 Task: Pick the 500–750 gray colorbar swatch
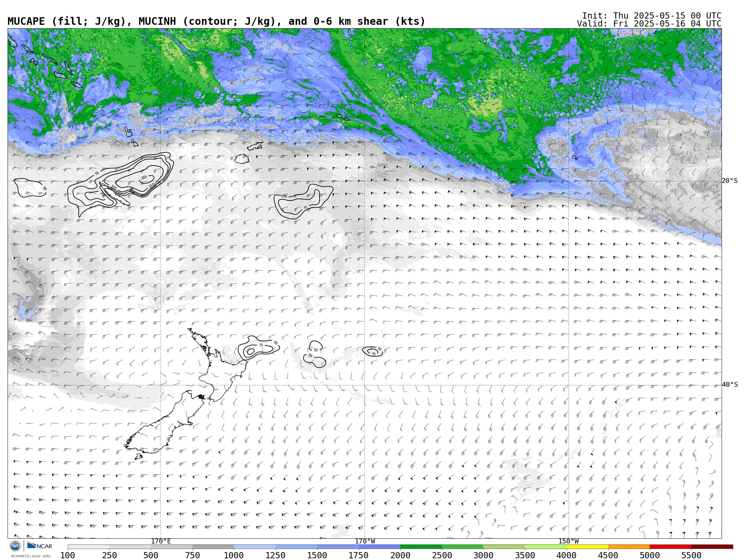(x=172, y=547)
